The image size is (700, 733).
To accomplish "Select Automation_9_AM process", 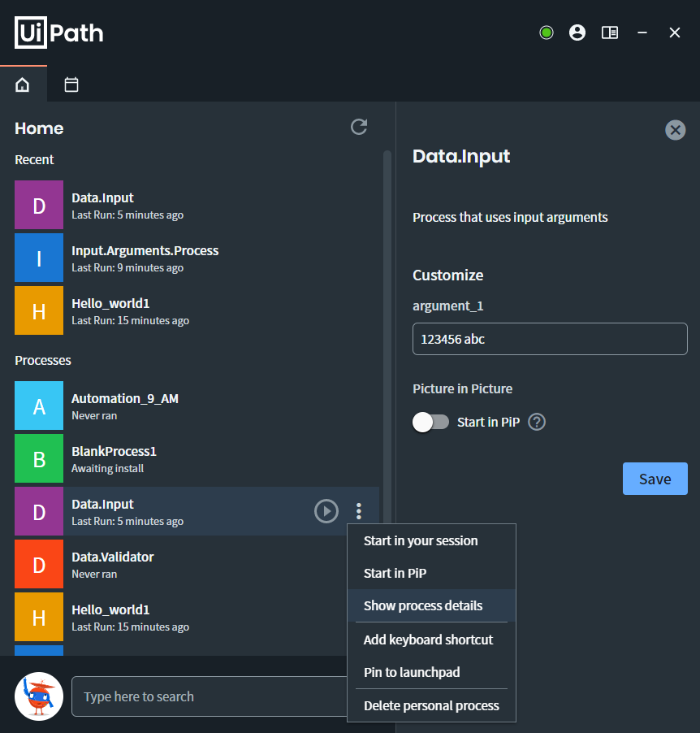I will coord(197,406).
